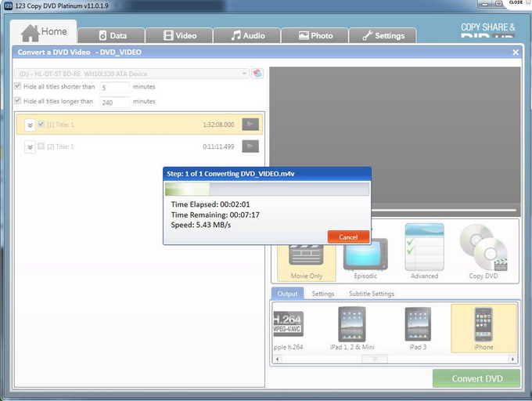The height and width of the screenshot is (401, 532).
Task: Open the Subtitle Settings tab
Action: tap(372, 294)
